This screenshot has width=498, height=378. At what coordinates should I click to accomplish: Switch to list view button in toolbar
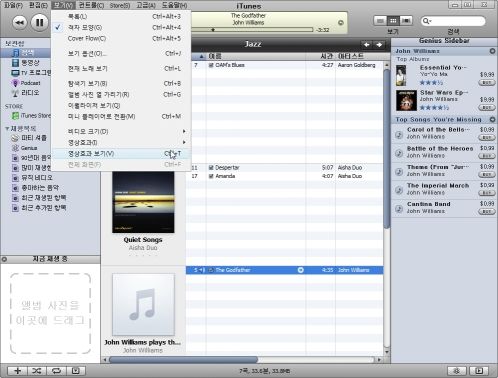coord(380,21)
